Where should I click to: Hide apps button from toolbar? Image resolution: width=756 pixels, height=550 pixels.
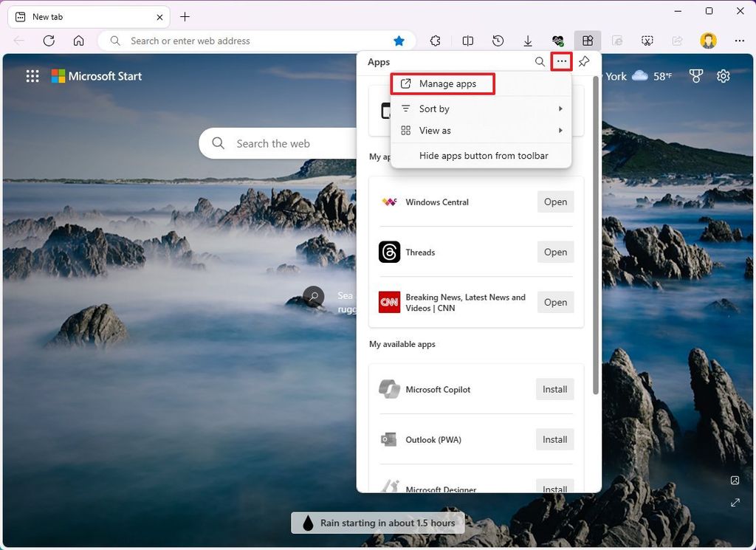point(484,156)
